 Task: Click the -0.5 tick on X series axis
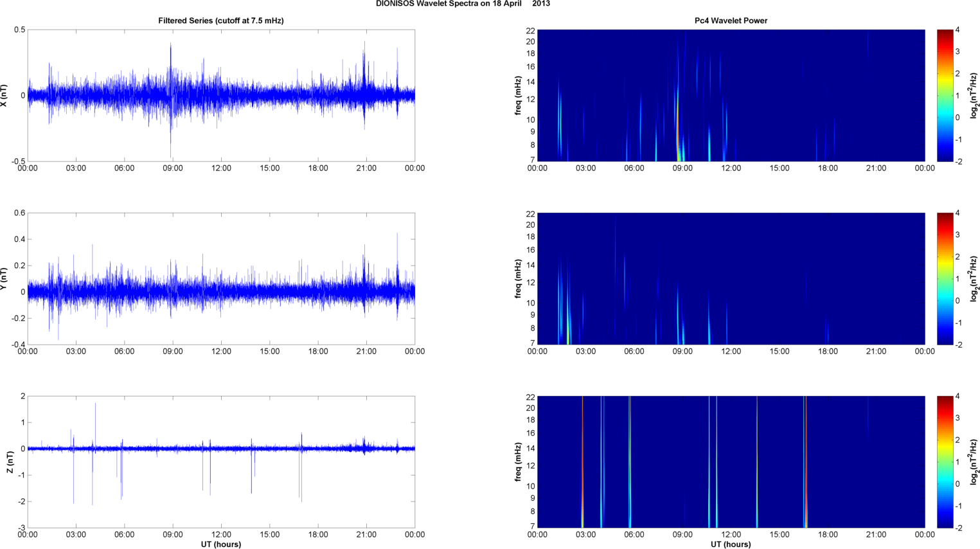[x=18, y=161]
